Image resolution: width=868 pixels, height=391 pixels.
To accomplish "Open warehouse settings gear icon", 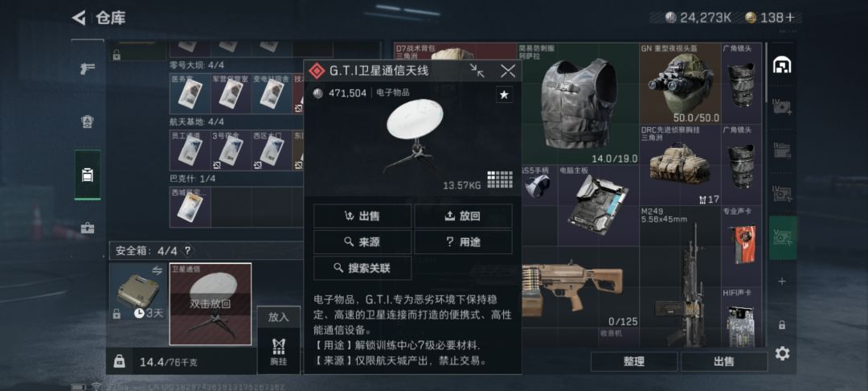I will [782, 353].
